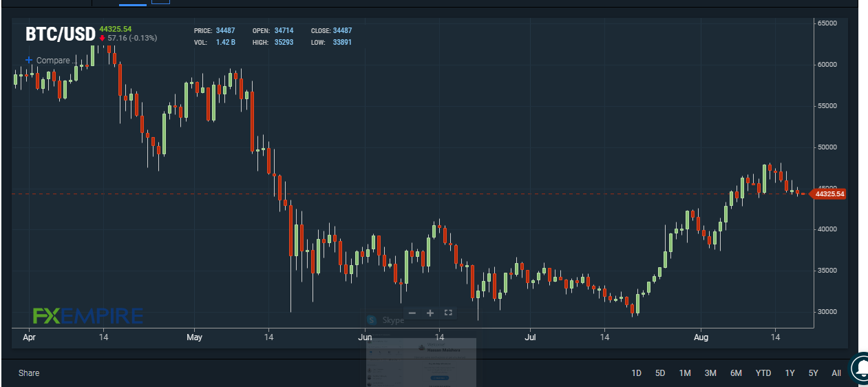Click the CLOSE value 34487
Viewport: 868px width, 387px height.
(x=342, y=31)
